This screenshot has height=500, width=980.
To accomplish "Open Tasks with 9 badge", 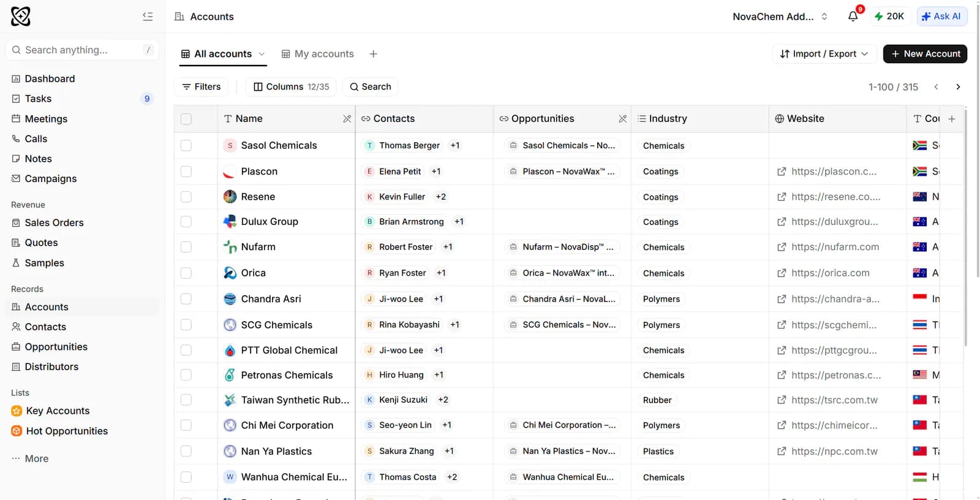I will [82, 99].
